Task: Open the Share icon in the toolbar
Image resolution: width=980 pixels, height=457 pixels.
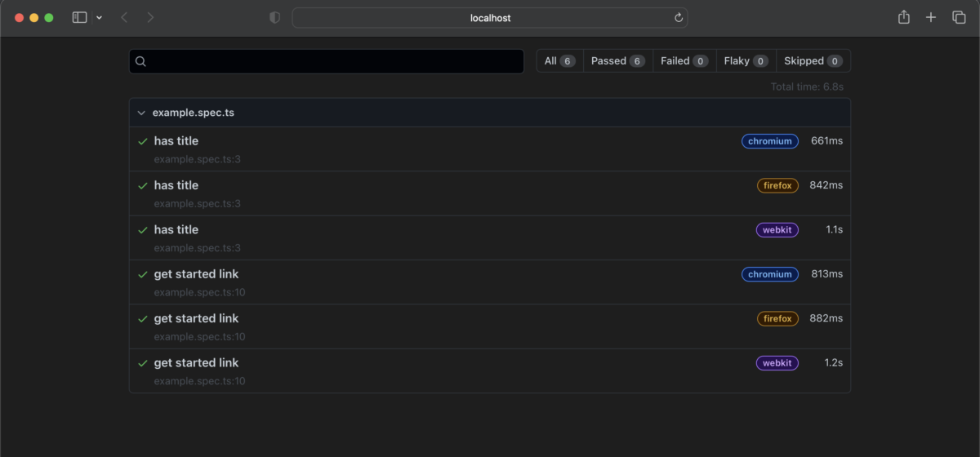Action: tap(903, 17)
